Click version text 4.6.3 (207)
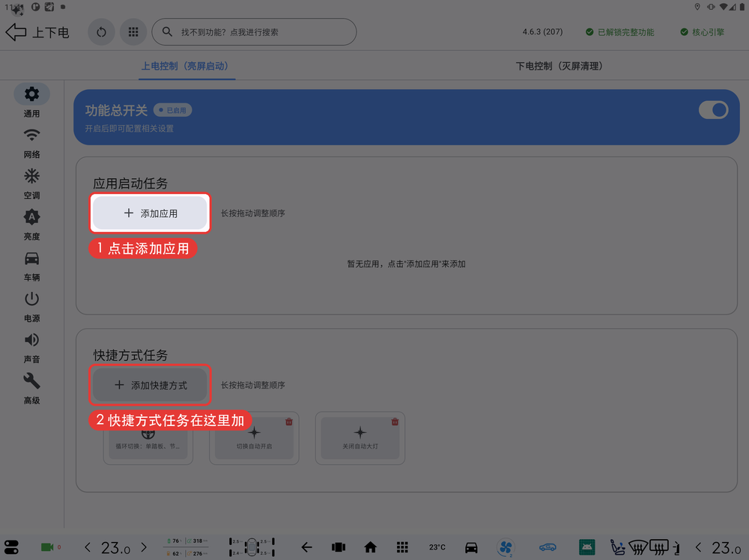Image resolution: width=749 pixels, height=560 pixels. tap(542, 32)
